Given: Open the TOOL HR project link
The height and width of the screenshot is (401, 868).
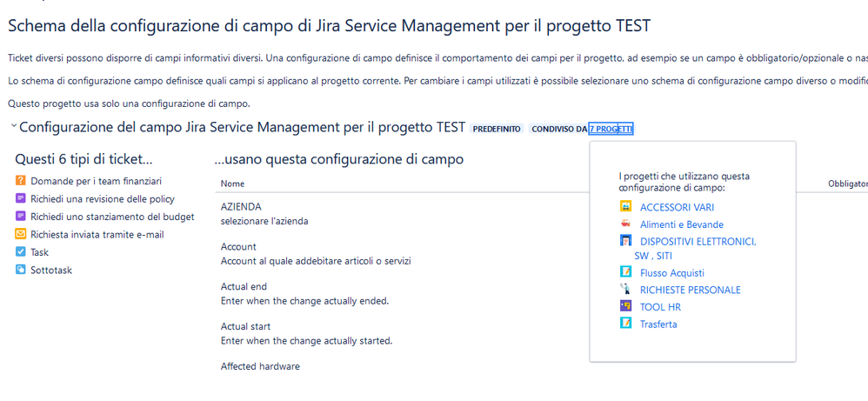Looking at the screenshot, I should tap(660, 307).
